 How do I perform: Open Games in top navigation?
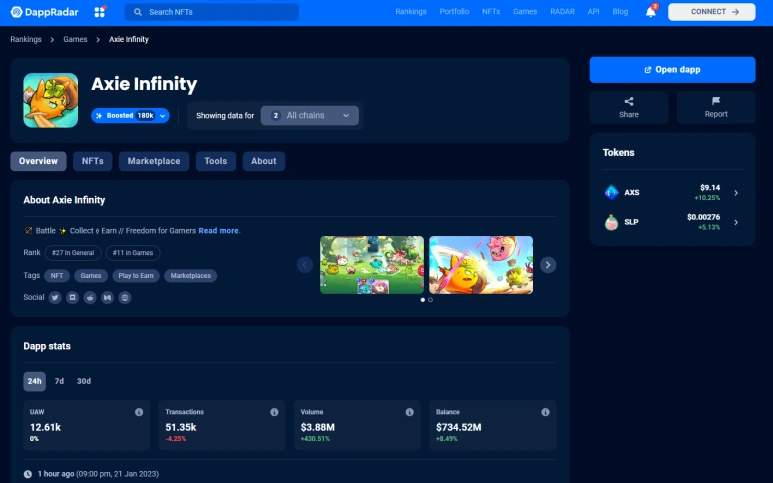(x=525, y=11)
